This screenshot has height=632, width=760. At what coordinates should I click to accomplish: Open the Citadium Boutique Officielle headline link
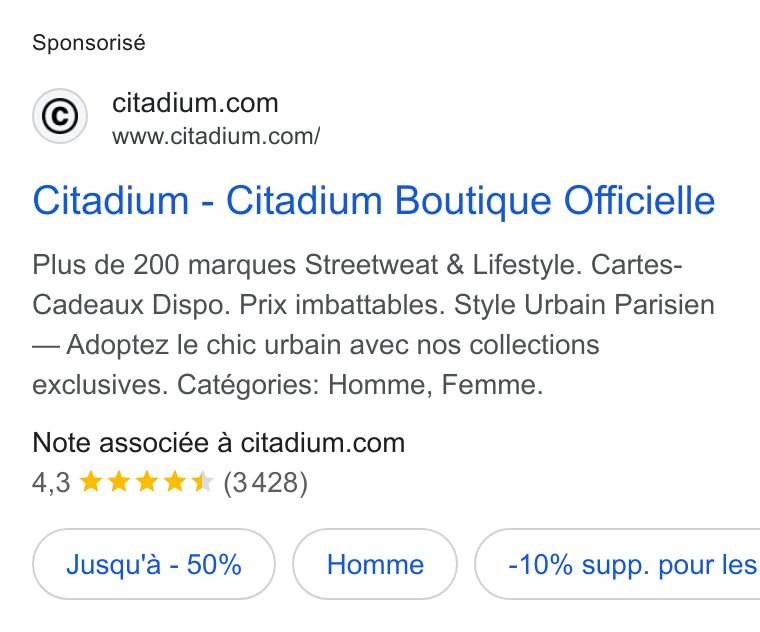374,201
